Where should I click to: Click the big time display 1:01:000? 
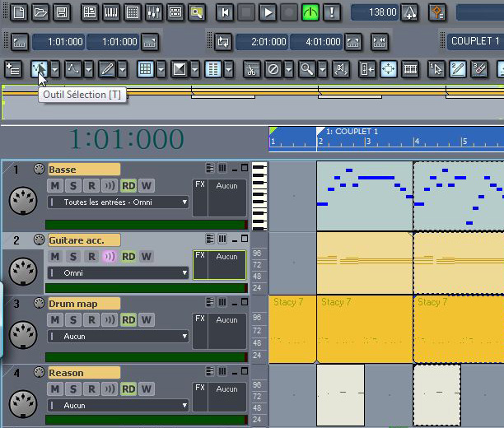tap(126, 139)
